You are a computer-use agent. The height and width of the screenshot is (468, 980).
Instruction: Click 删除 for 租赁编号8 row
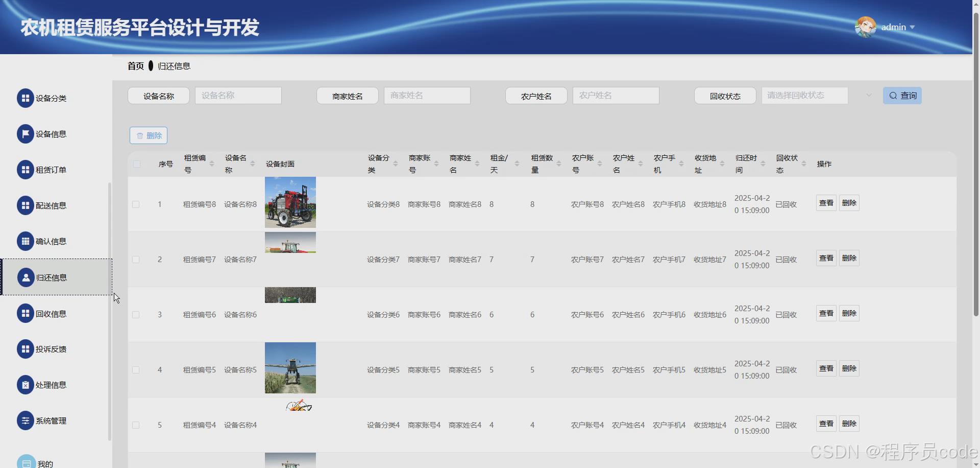point(849,203)
